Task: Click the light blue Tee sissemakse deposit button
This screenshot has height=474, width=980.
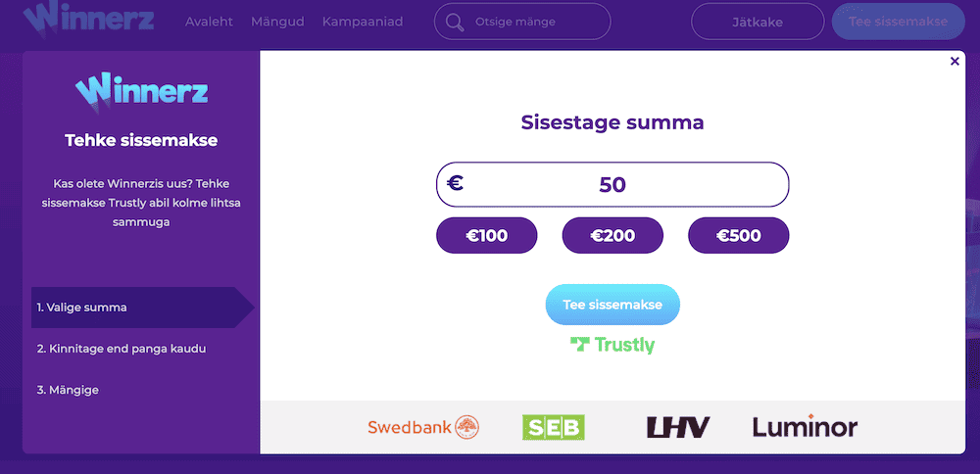Action: (x=612, y=305)
